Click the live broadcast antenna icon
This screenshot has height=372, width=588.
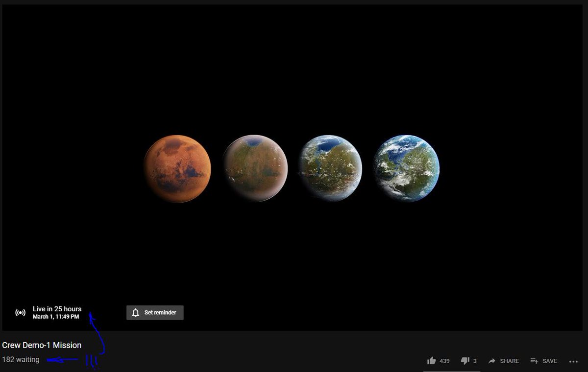(20, 312)
